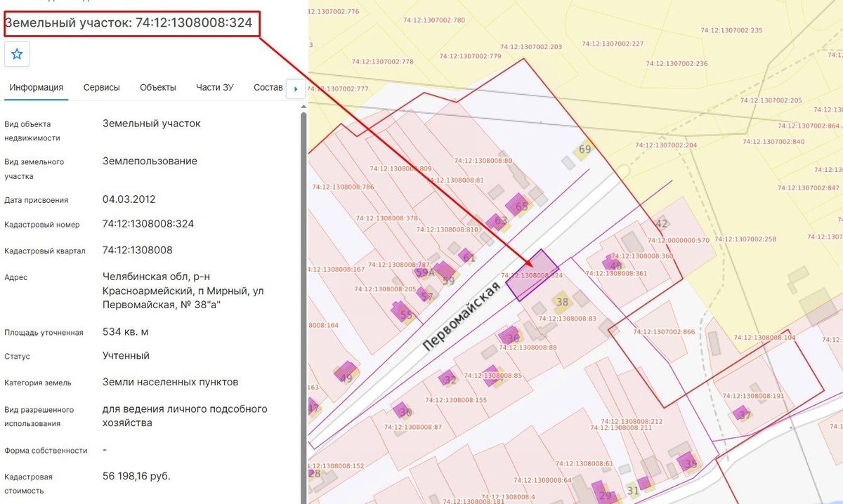843x504 pixels.
Task: Open the Информация tab
Action: tap(37, 88)
